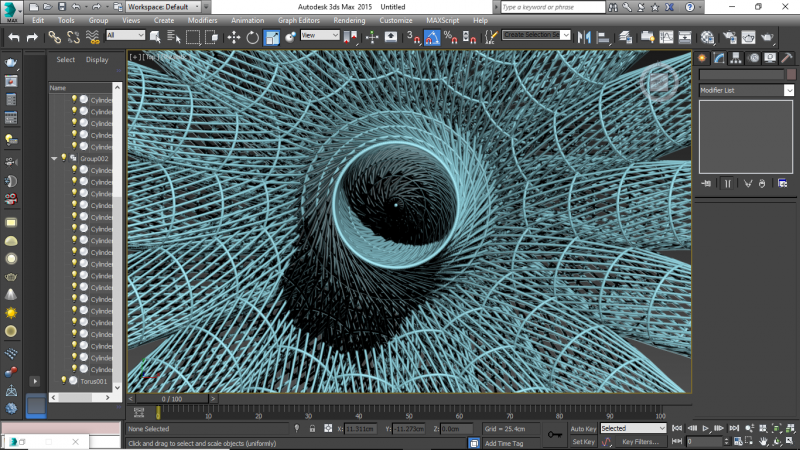Switch to the Create command panel tab
The height and width of the screenshot is (450, 800).
coord(702,58)
